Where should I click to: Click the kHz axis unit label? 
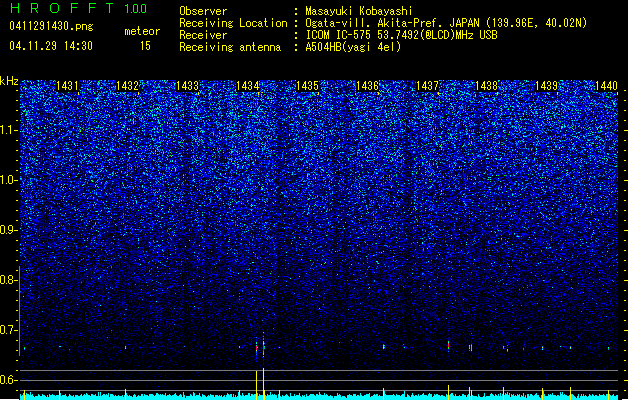9,81
